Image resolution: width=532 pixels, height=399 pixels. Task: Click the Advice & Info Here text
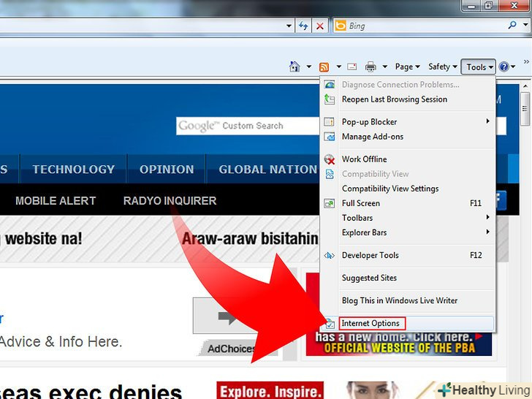(x=61, y=342)
